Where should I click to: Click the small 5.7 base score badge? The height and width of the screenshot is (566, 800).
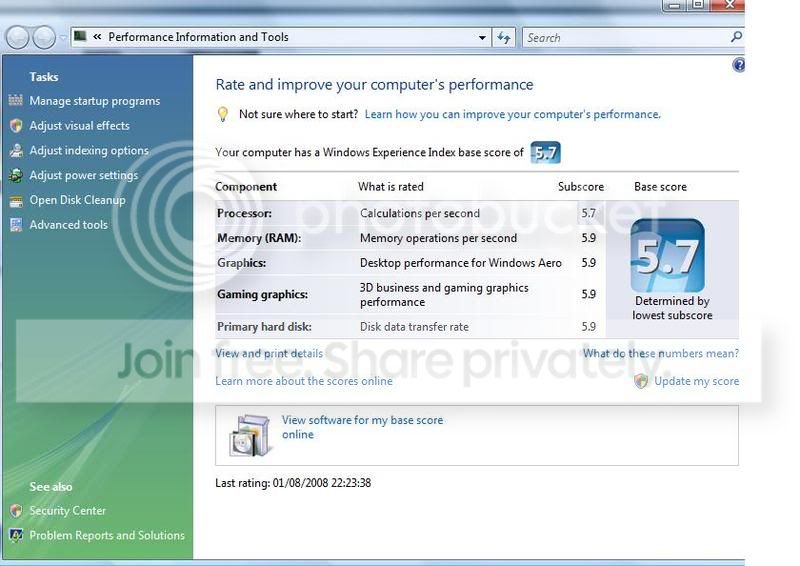[x=545, y=153]
